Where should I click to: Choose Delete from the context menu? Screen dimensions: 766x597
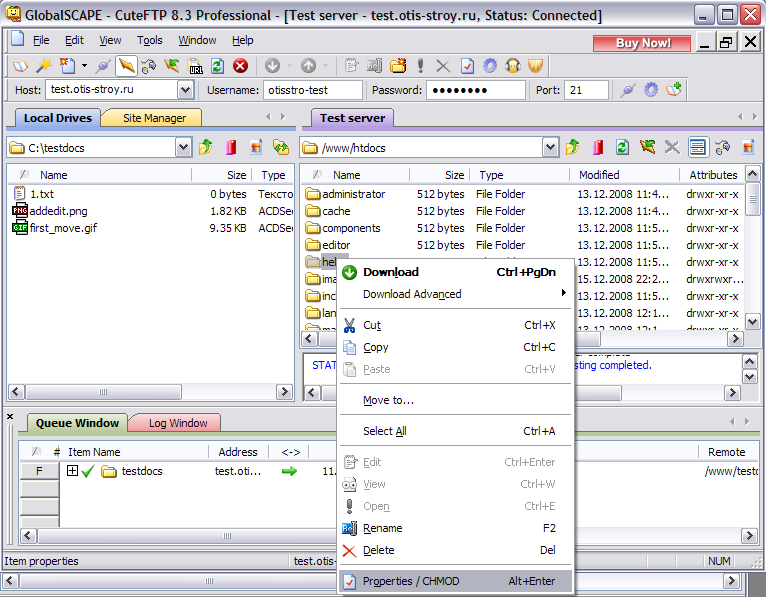click(x=455, y=550)
